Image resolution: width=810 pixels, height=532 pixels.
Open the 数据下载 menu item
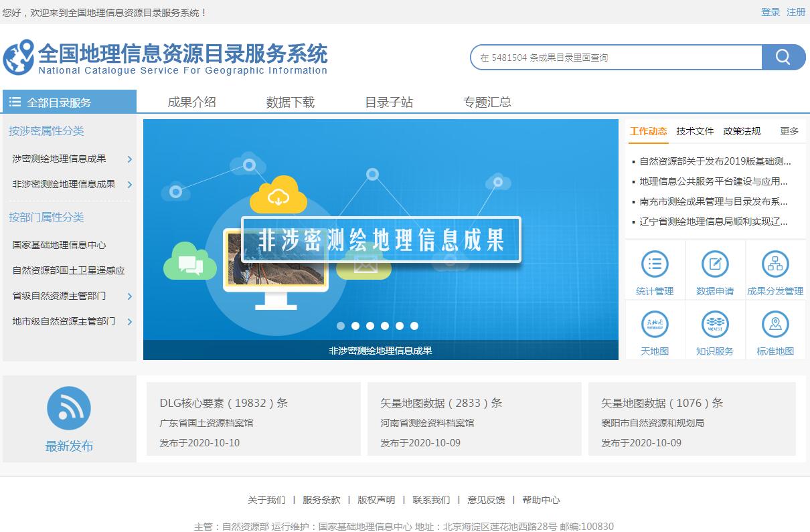coord(290,102)
